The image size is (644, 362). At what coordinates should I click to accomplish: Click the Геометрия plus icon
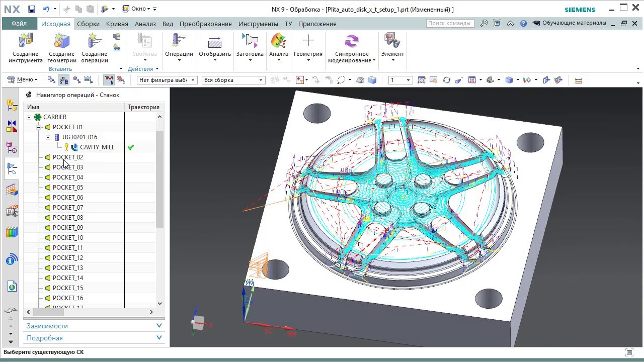(x=308, y=41)
